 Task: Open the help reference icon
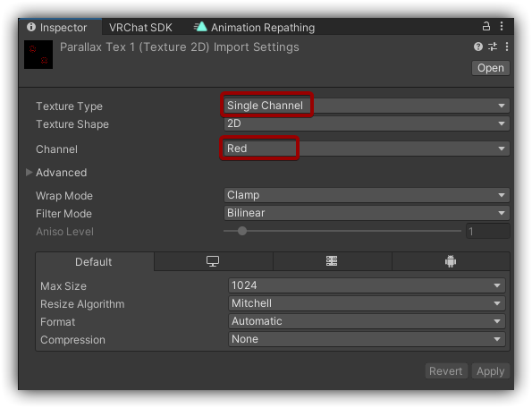478,47
